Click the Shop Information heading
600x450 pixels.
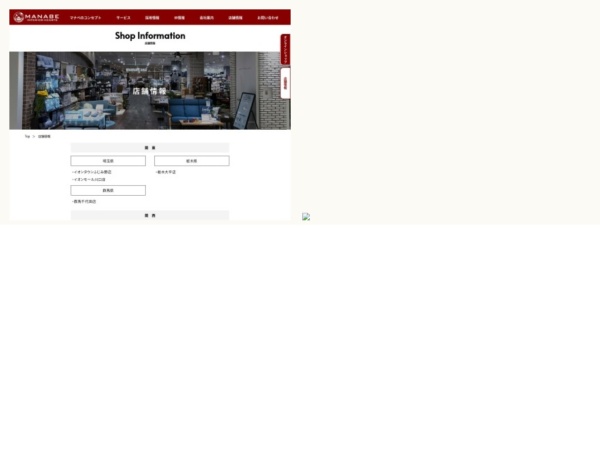tap(150, 36)
